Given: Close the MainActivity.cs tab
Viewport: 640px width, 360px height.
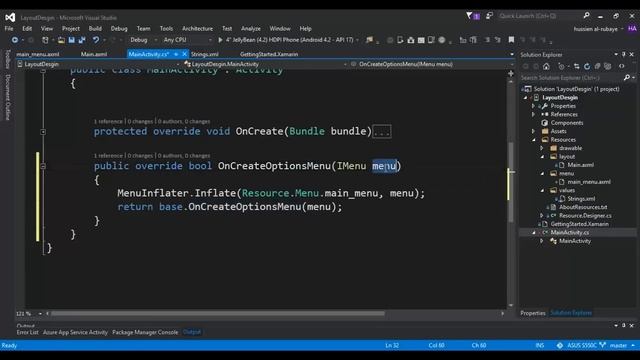Looking at the screenshot, I should 184,54.
